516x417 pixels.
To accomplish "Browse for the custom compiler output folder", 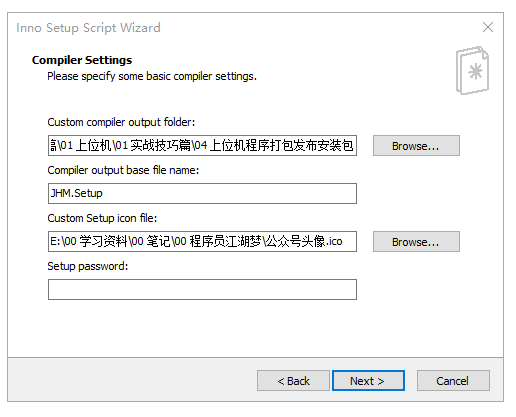I will pos(416,145).
